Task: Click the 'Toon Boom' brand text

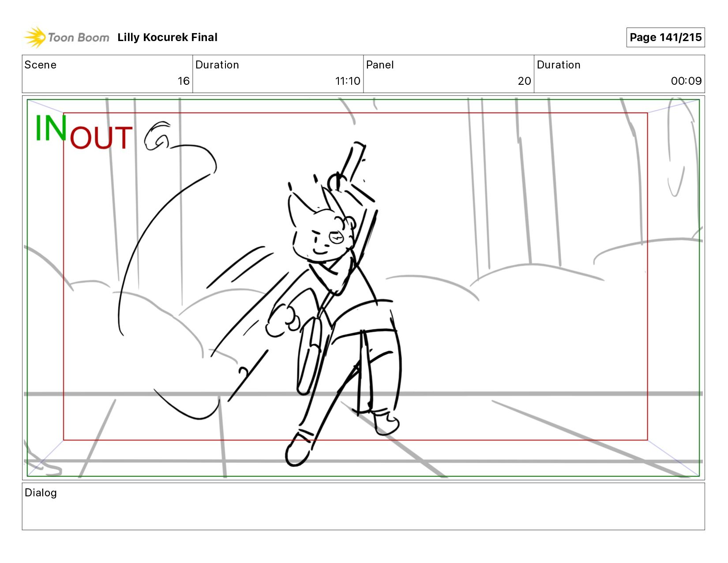Action: 79,38
